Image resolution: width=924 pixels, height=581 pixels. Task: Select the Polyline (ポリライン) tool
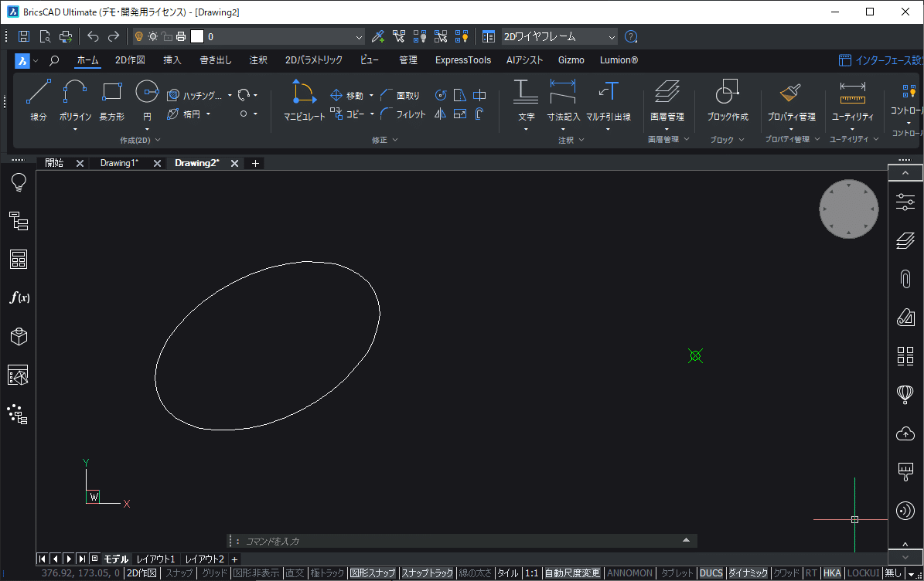tap(75, 100)
